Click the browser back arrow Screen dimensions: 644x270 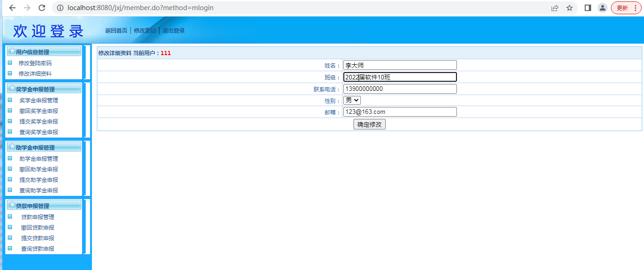(12, 8)
